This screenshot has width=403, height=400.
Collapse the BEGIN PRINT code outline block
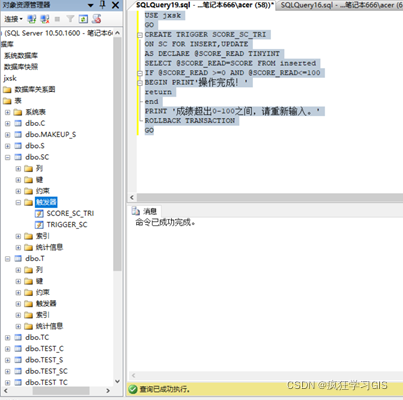point(140,82)
